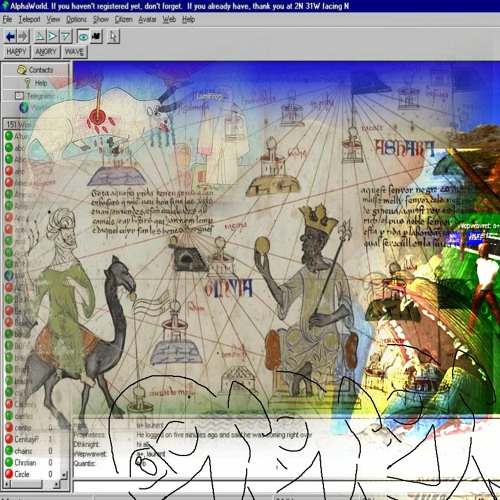
Task: Select the look-down triangle icon
Action: (66, 36)
